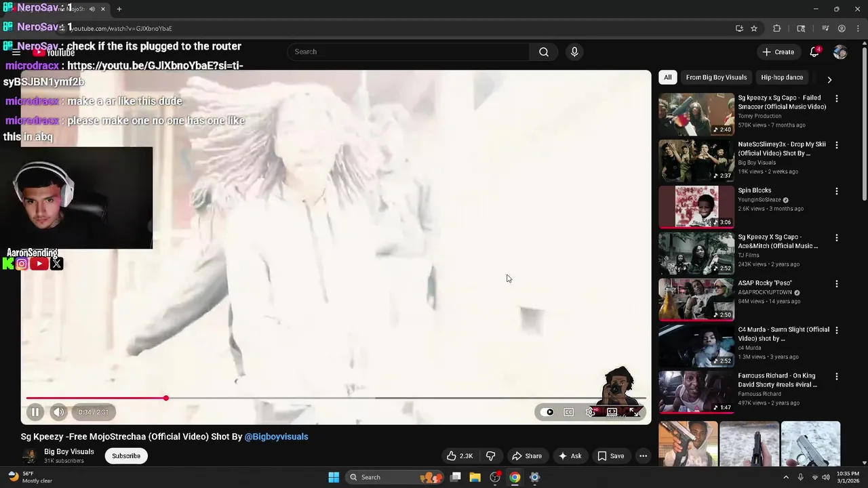
Task: Install app icon in address bar
Action: pos(739,28)
